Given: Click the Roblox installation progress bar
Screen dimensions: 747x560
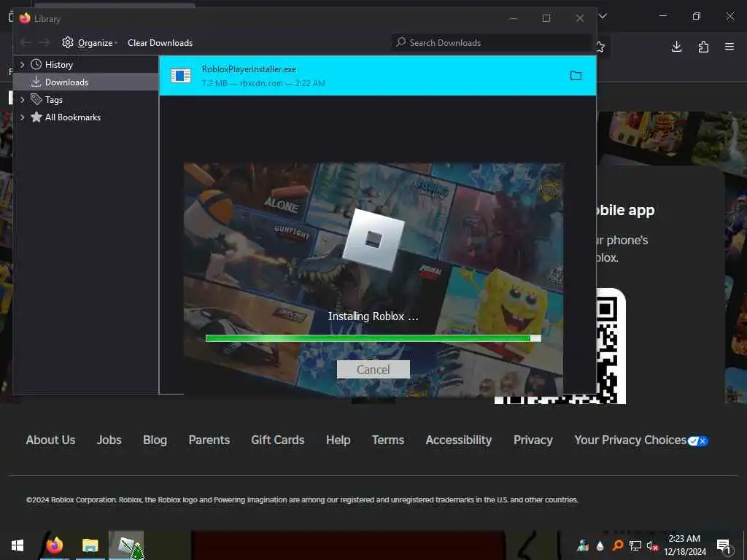Looking at the screenshot, I should coord(373,338).
